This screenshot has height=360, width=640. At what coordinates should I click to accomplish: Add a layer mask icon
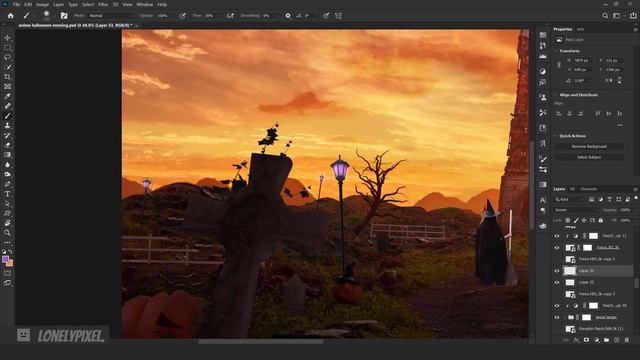coord(587,340)
